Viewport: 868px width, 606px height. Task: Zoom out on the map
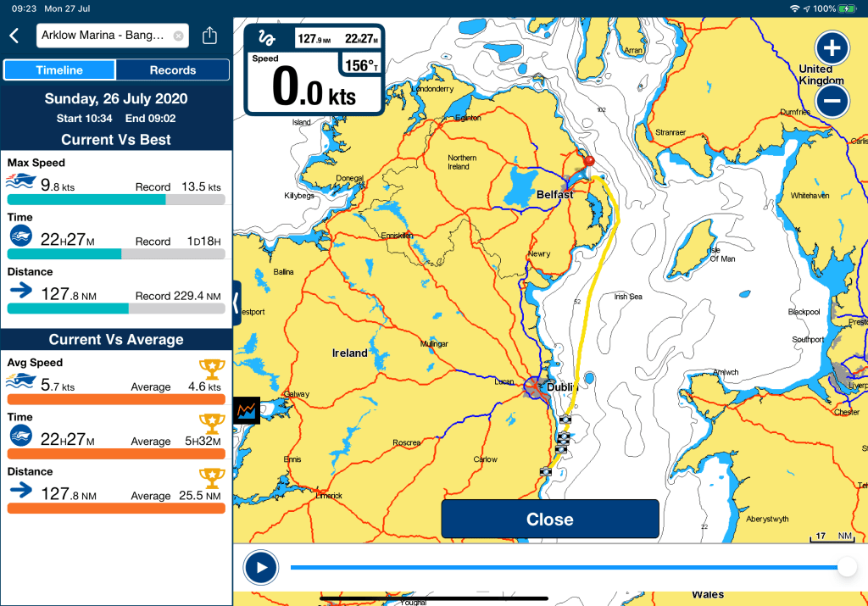point(832,102)
